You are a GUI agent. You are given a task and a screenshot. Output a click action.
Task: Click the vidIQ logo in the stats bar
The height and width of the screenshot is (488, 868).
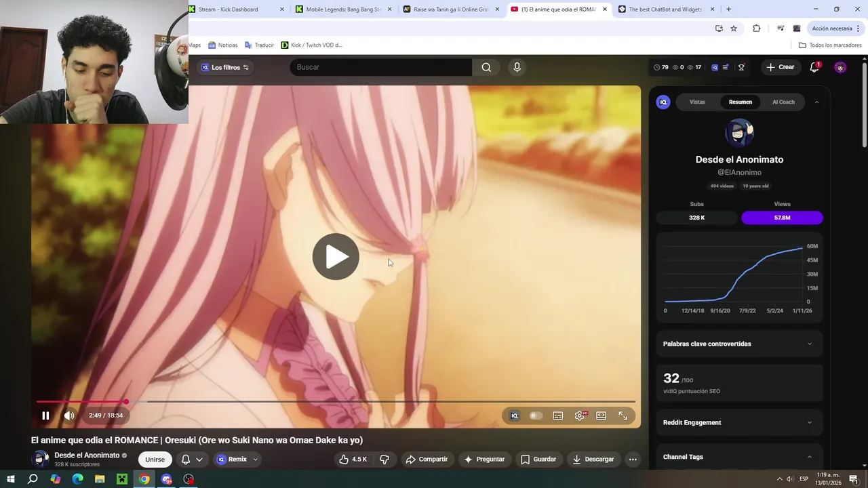(x=715, y=67)
